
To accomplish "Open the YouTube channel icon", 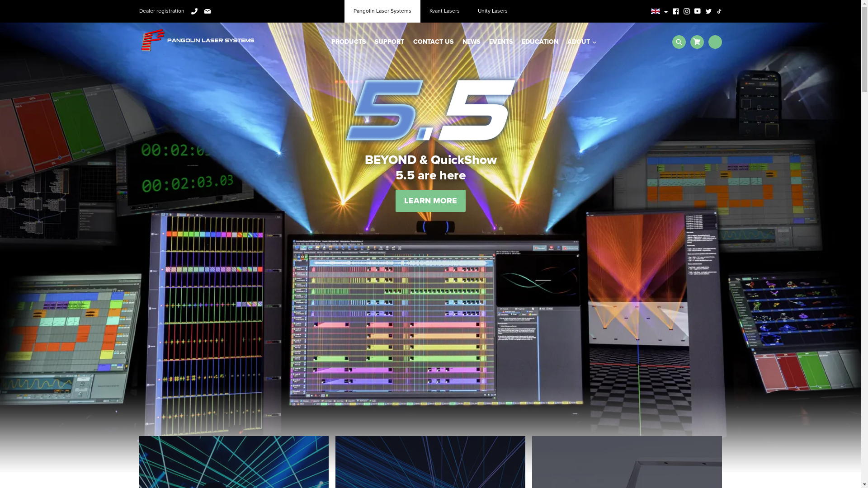I will point(697,11).
